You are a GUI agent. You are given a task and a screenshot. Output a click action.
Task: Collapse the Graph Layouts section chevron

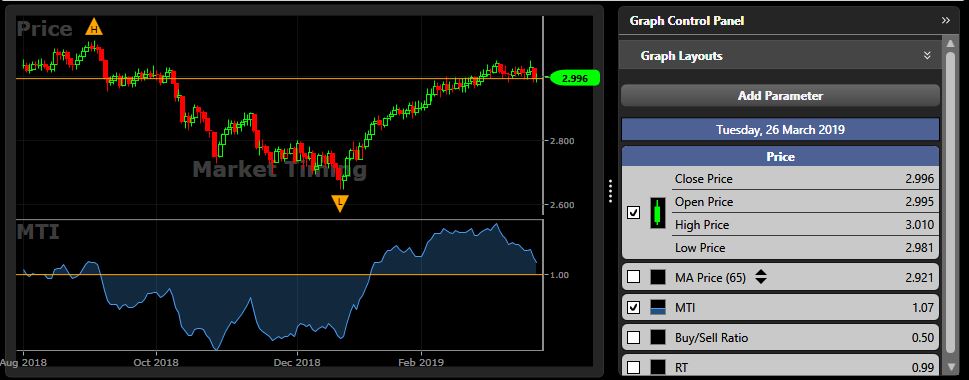[927, 56]
